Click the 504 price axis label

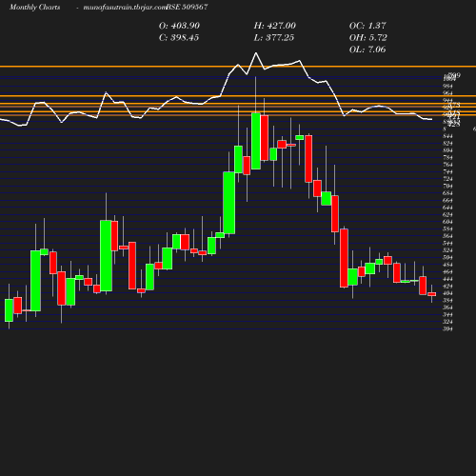tap(447, 258)
